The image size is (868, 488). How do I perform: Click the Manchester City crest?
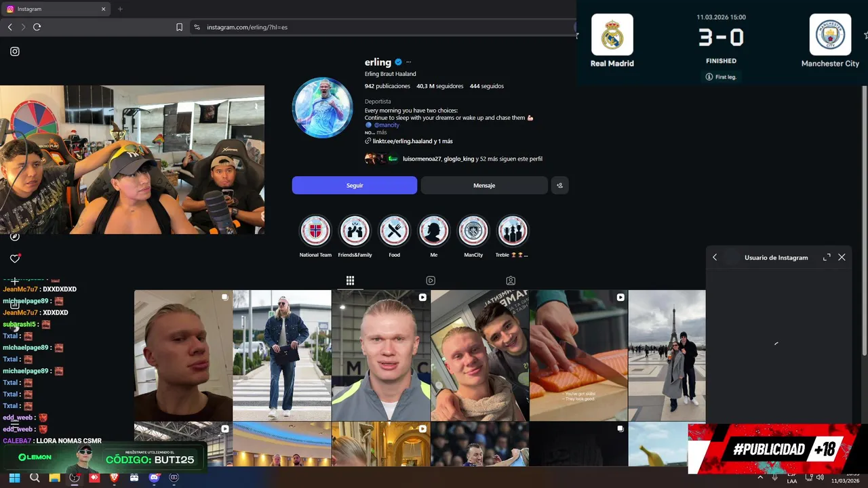click(830, 35)
